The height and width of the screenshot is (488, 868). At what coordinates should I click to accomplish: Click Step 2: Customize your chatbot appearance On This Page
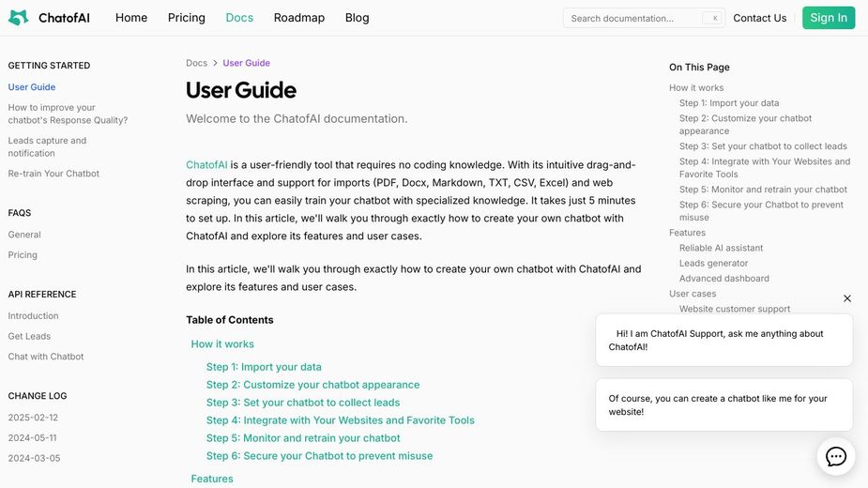tap(746, 125)
